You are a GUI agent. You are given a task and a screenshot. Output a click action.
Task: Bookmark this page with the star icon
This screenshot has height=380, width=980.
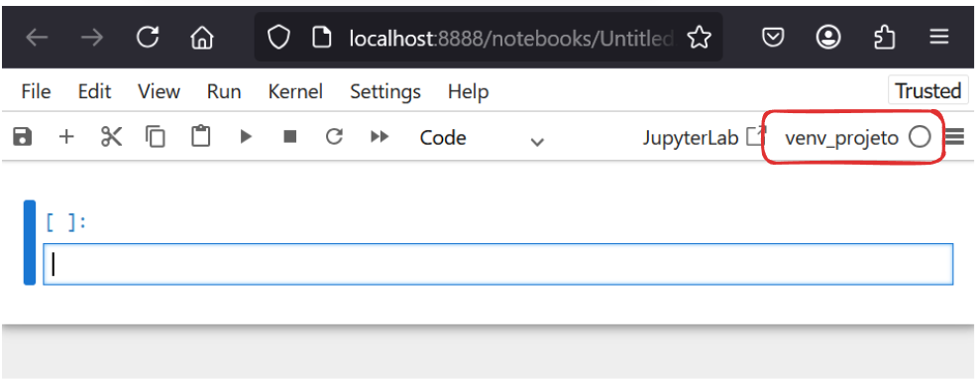(699, 38)
